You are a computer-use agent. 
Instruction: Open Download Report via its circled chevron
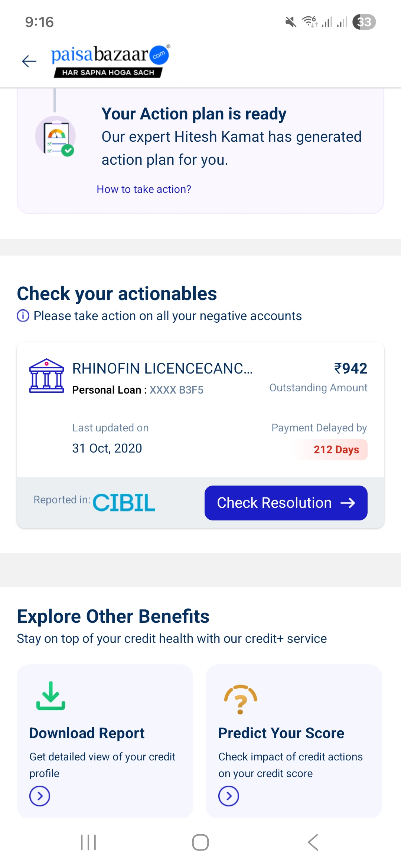(40, 796)
